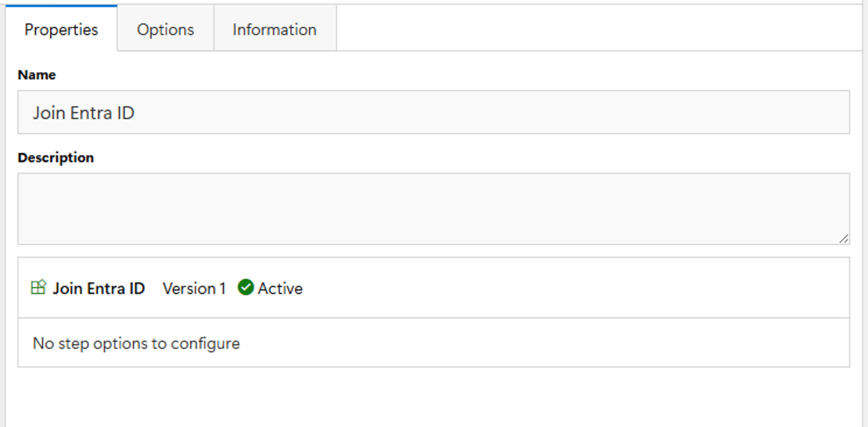Viewport: 868px width, 427px height.
Task: Click empty tab strip right of Information
Action: (599, 28)
